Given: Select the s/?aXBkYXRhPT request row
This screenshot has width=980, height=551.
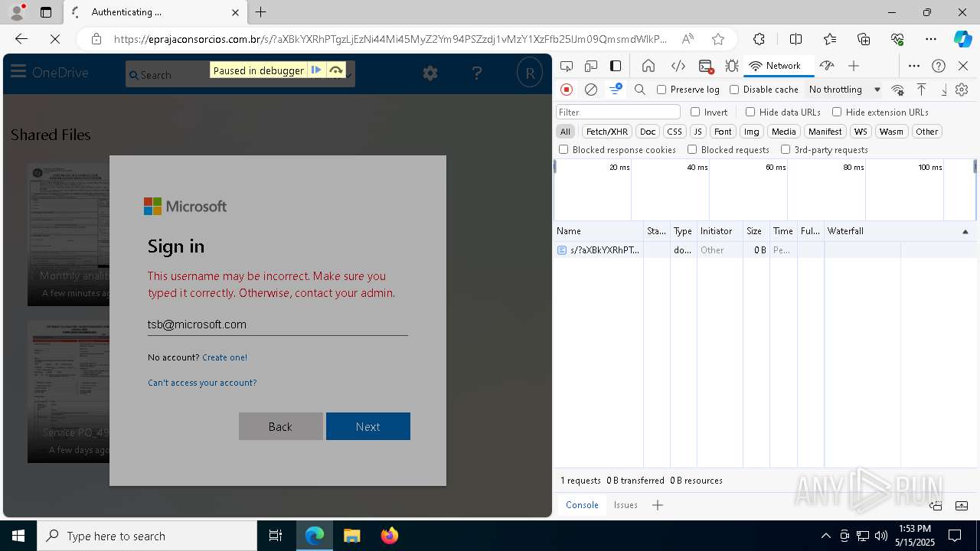Looking at the screenshot, I should click(x=766, y=250).
